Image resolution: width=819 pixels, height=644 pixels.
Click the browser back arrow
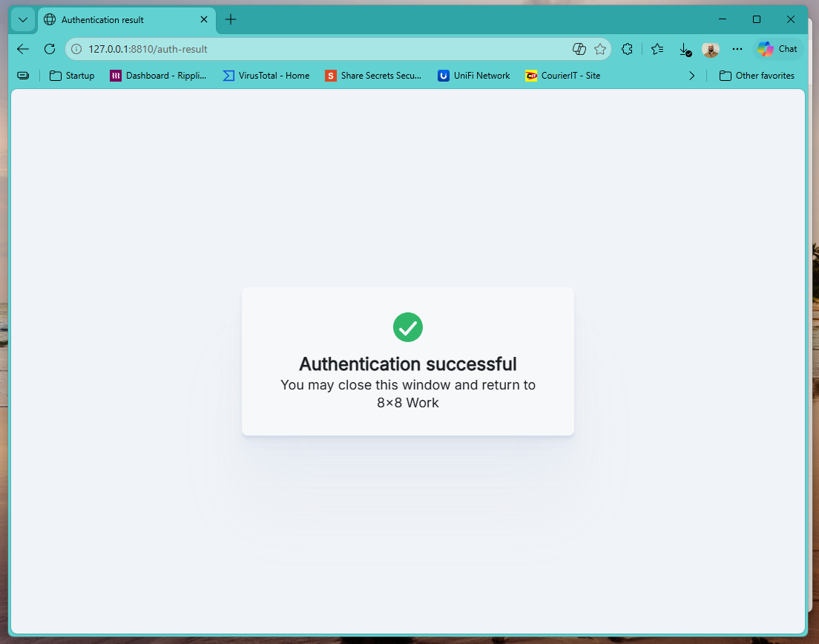pyautogui.click(x=23, y=49)
